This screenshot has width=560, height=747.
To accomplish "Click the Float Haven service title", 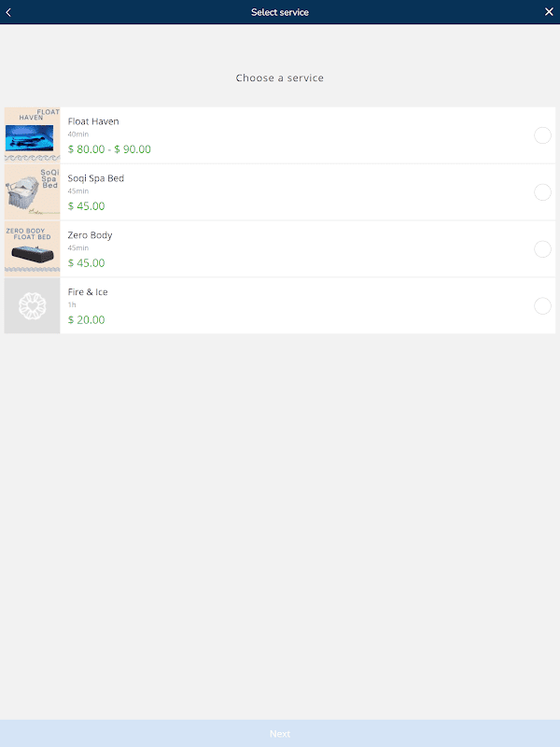I will click(93, 121).
